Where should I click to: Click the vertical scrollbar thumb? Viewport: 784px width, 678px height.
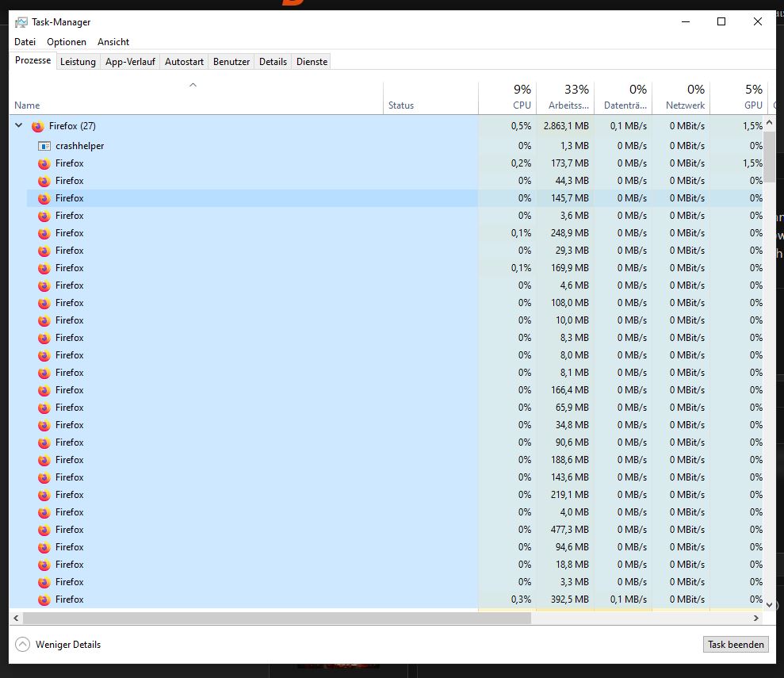tap(769, 155)
